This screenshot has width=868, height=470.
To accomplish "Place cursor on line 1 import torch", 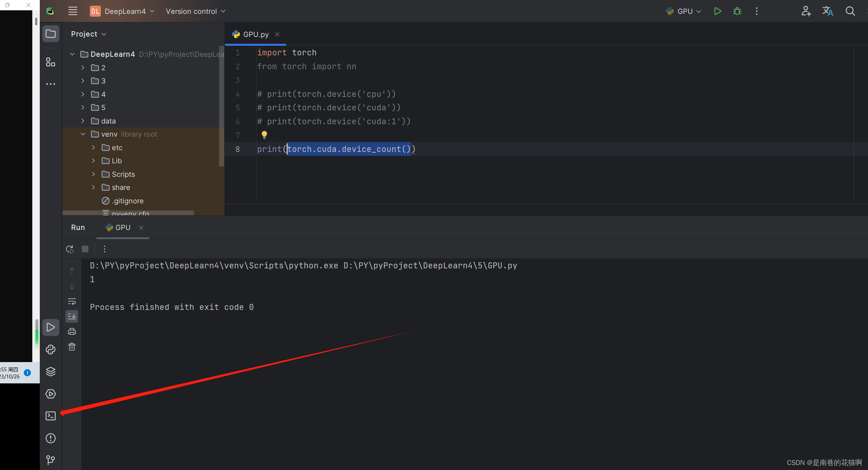I will click(x=287, y=53).
